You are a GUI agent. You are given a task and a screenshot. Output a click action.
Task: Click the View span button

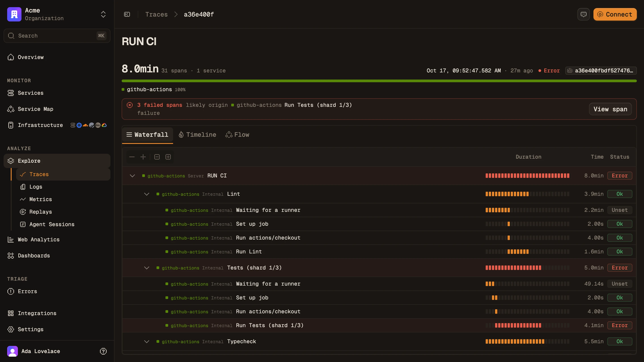610,109
